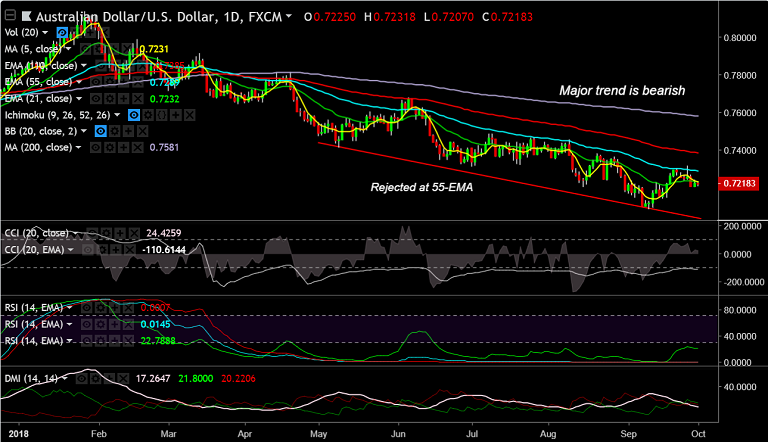Toggle visibility of the RSI row showing 22.7888

[x=87, y=341]
